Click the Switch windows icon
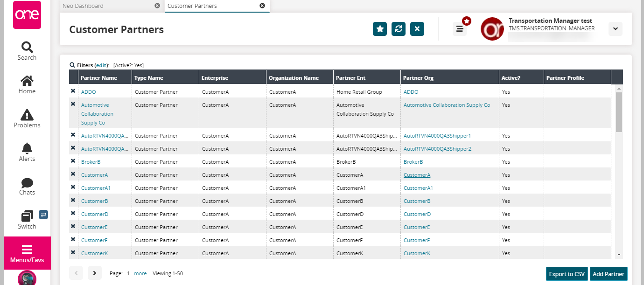This screenshot has height=285, width=644. point(27,216)
